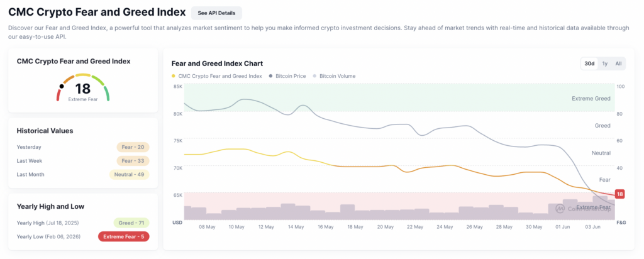Click the page title CMC Crypto Fear and Greed Index
Viewport: 644px width, 259px height.
coord(97,13)
